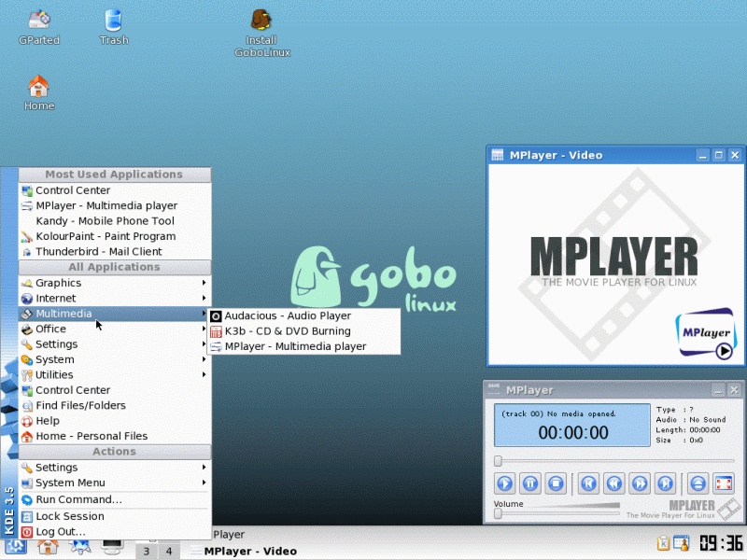Click the Eject/open file button in MPlayer
This screenshot has height=560, width=747.
[x=698, y=483]
